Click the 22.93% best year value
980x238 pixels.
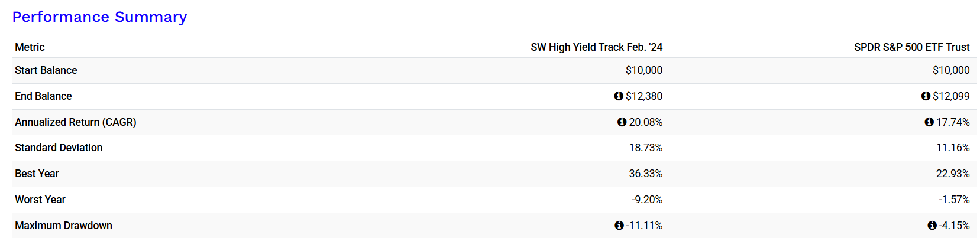(x=953, y=174)
